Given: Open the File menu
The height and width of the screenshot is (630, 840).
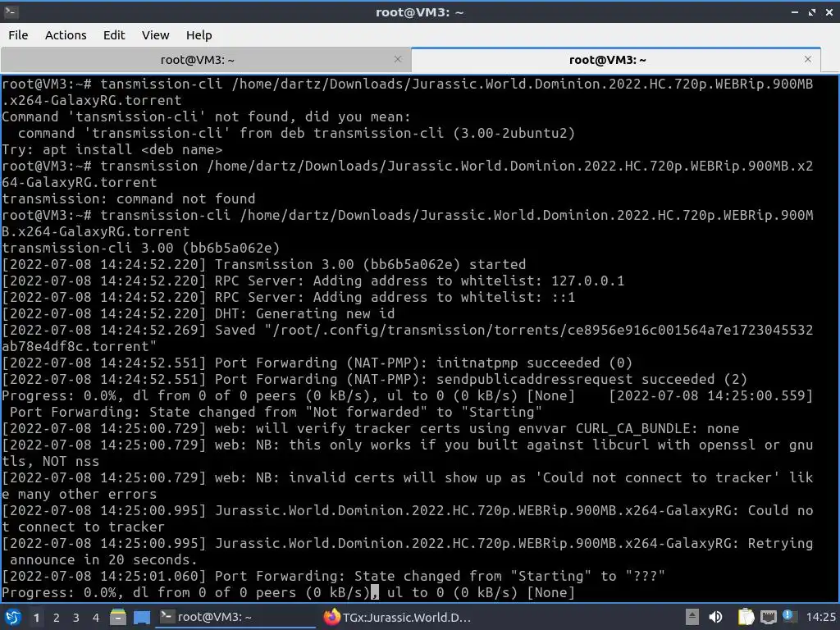Looking at the screenshot, I should [x=18, y=34].
